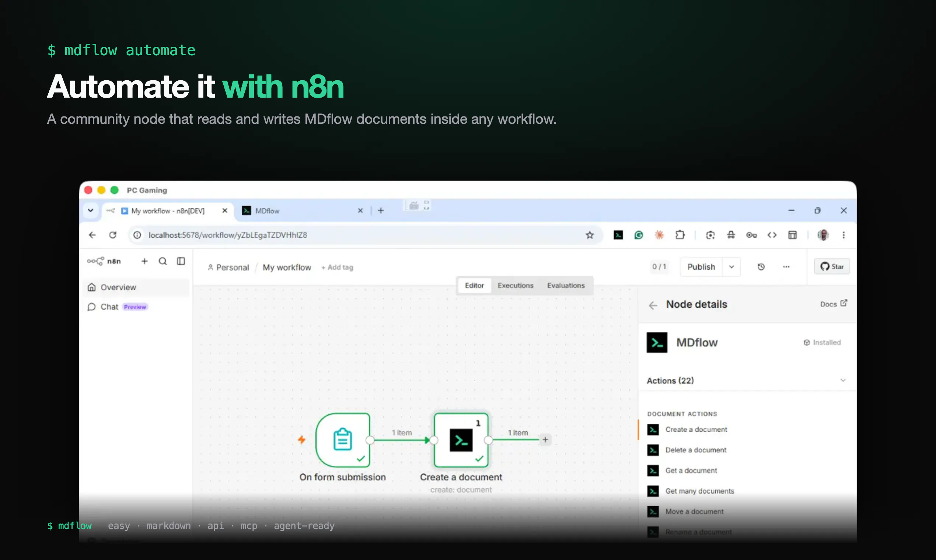Click the plus icon in n8n sidebar

[x=144, y=261]
